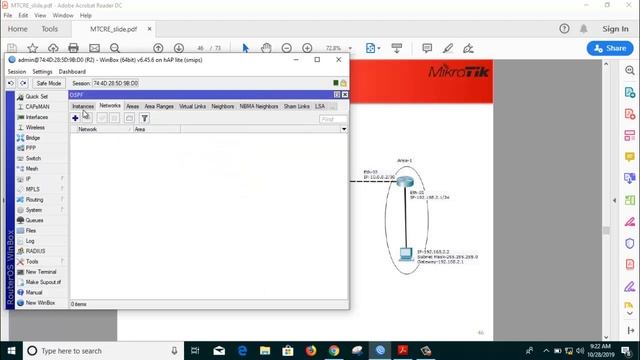
Task: Show more OSPF tabs via ellipsis
Action: (x=333, y=107)
